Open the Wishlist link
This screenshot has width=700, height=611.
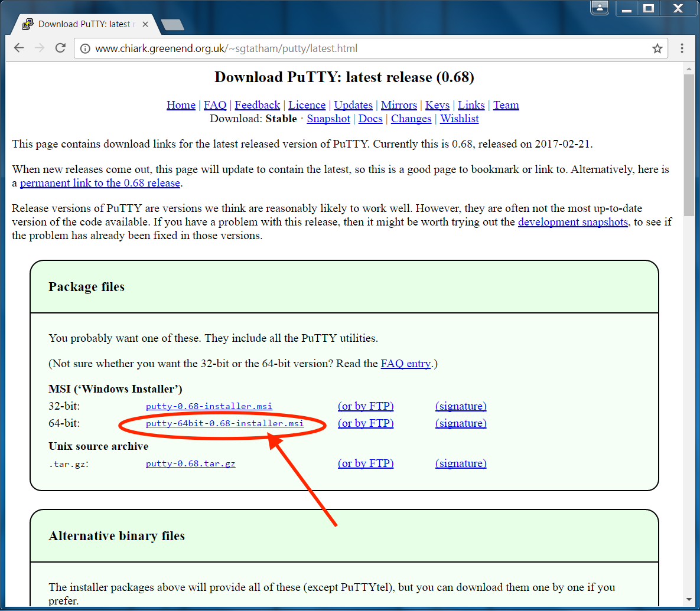460,119
